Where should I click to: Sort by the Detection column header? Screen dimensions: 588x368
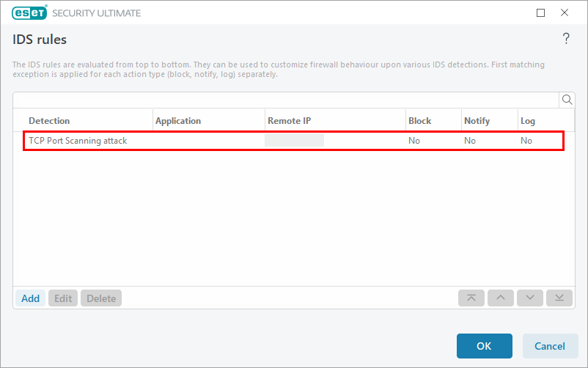(49, 120)
